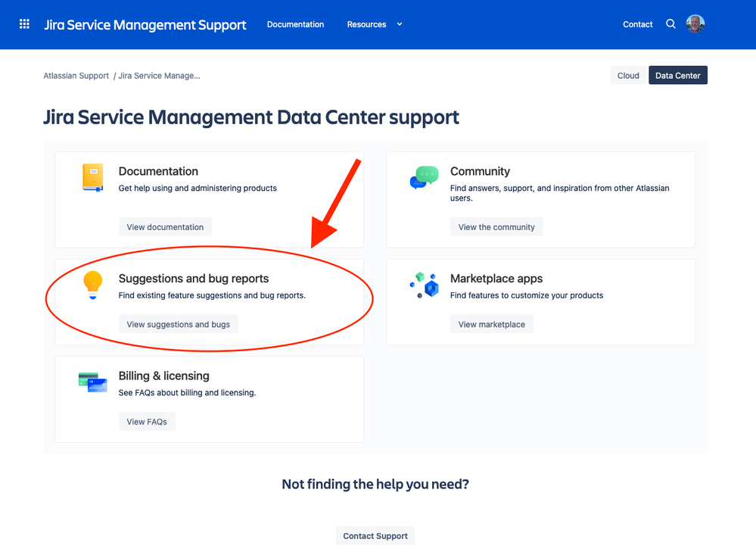Select the Data Center tab
Image resolution: width=756 pixels, height=558 pixels.
tap(678, 75)
